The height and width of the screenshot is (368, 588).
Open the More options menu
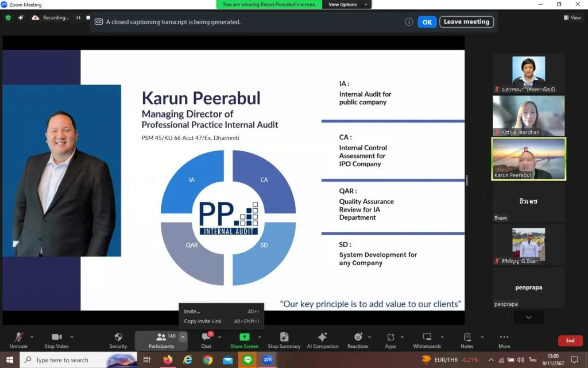(x=504, y=340)
